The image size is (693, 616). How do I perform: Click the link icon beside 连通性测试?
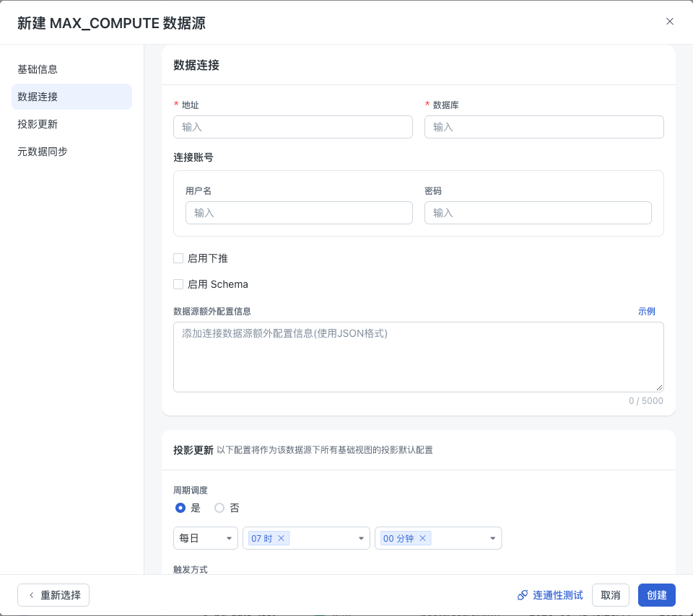click(x=523, y=595)
